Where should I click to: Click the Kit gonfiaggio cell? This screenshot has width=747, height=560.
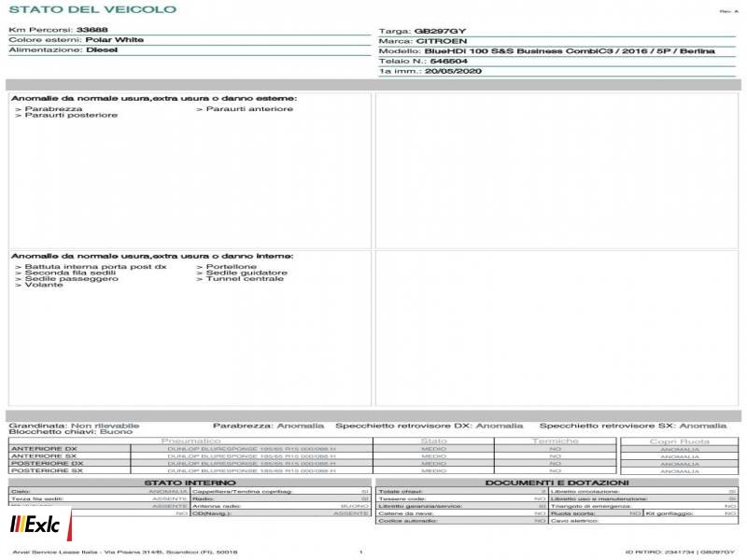tap(691, 513)
